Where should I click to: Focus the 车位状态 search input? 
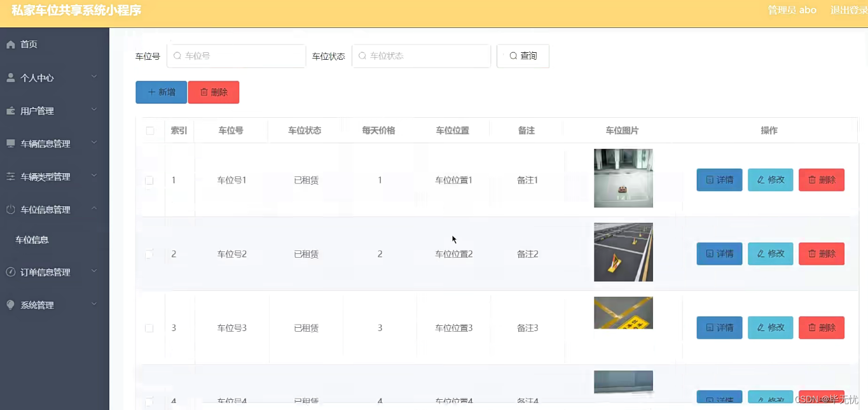point(421,56)
